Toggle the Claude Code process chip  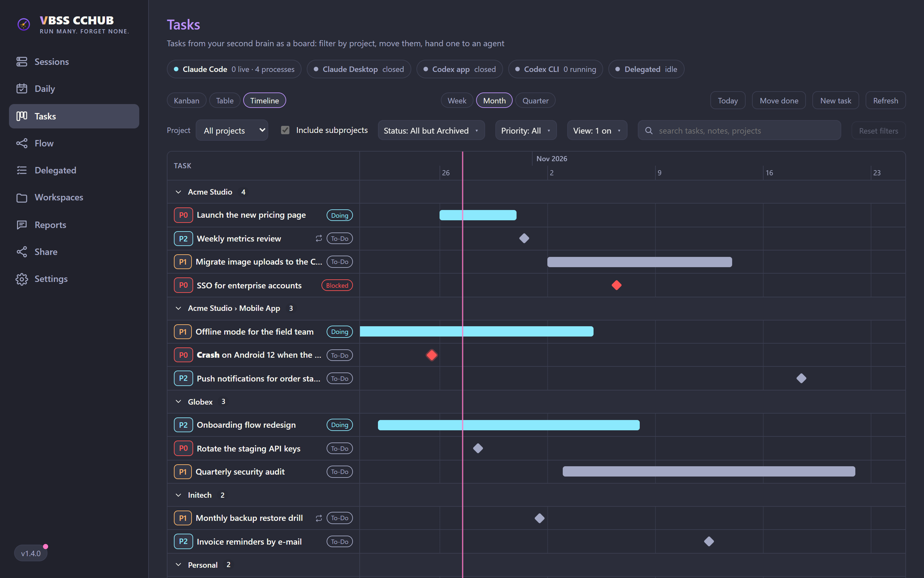(x=234, y=69)
